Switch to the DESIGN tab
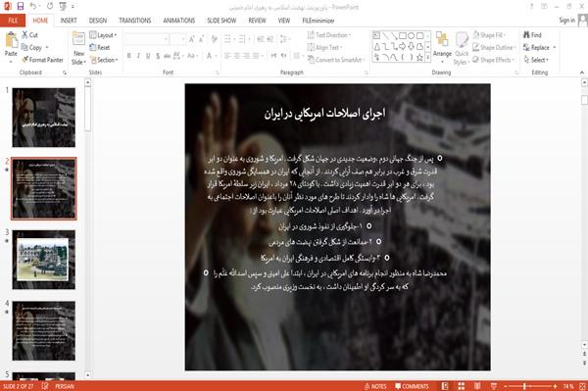588x391 pixels. tap(98, 21)
